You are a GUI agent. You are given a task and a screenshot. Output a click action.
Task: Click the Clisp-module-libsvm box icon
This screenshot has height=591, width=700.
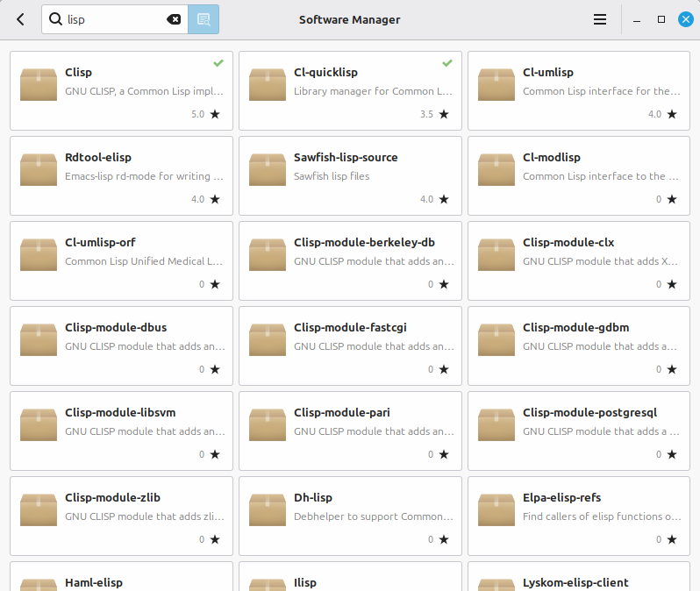click(x=39, y=424)
